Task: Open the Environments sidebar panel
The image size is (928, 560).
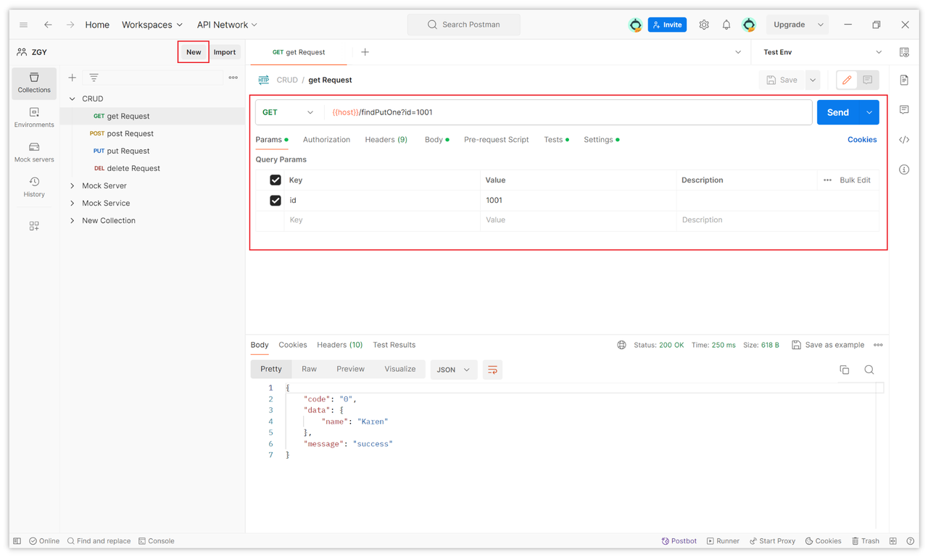Action: point(34,117)
